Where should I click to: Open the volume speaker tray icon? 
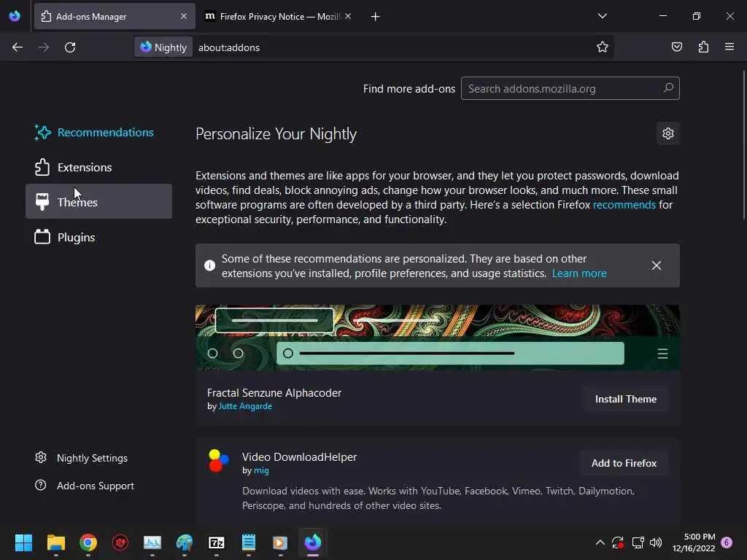[x=656, y=542]
